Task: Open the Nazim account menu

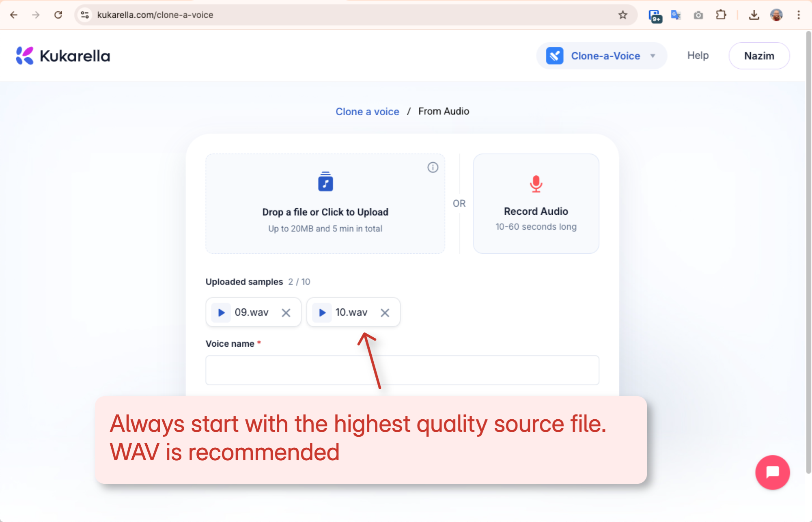Action: pyautogui.click(x=759, y=56)
